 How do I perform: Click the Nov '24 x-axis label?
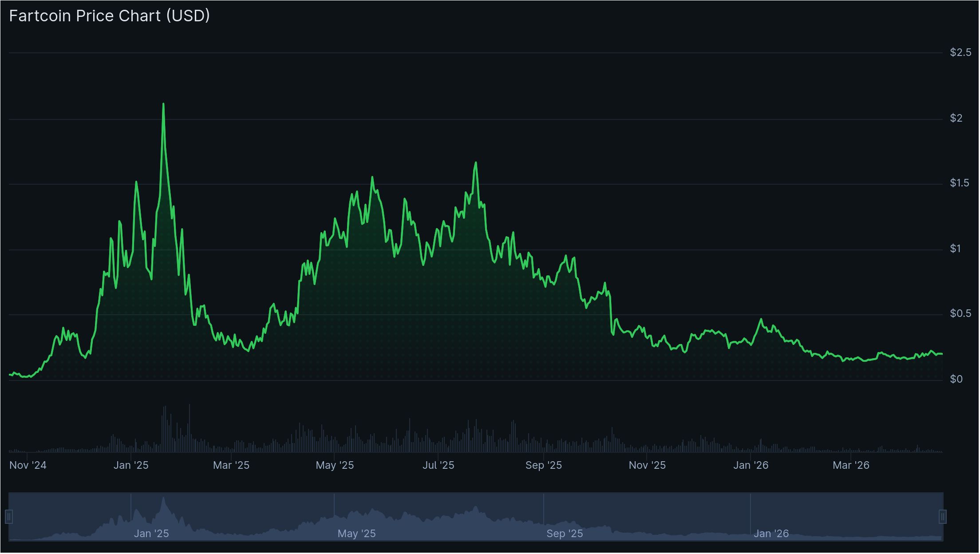coord(28,465)
